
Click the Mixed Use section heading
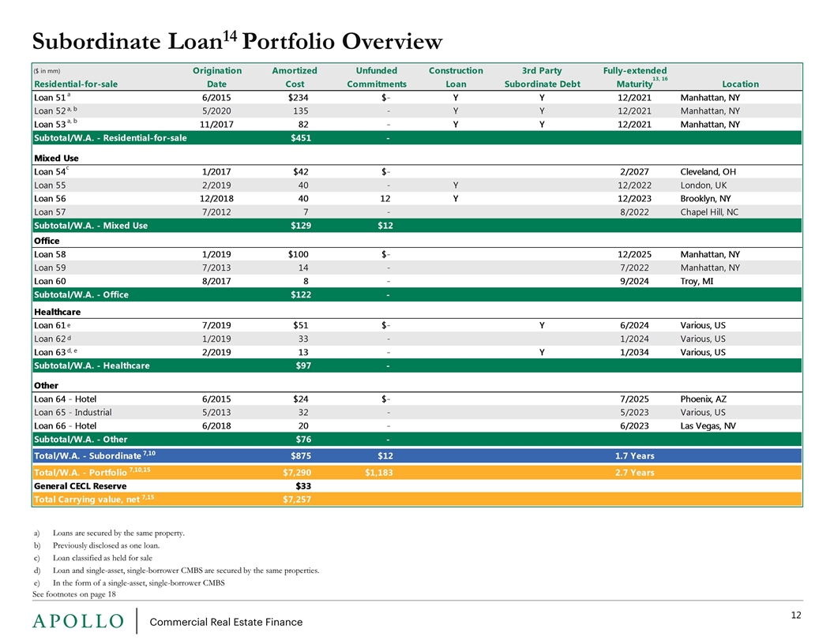point(56,158)
